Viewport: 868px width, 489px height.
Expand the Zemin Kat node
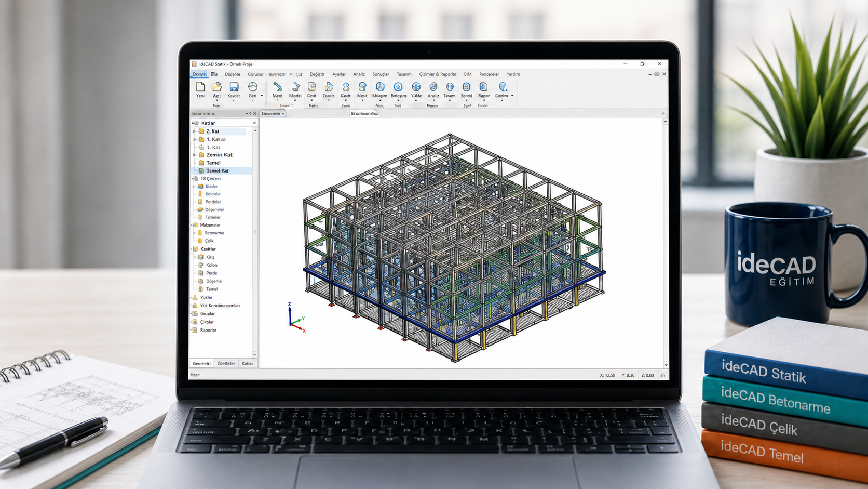coord(194,155)
